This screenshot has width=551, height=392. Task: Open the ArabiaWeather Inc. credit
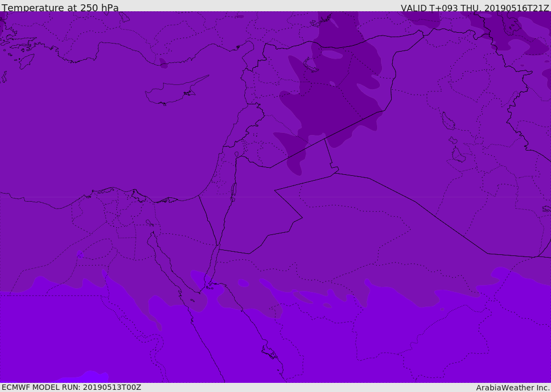coord(513,388)
